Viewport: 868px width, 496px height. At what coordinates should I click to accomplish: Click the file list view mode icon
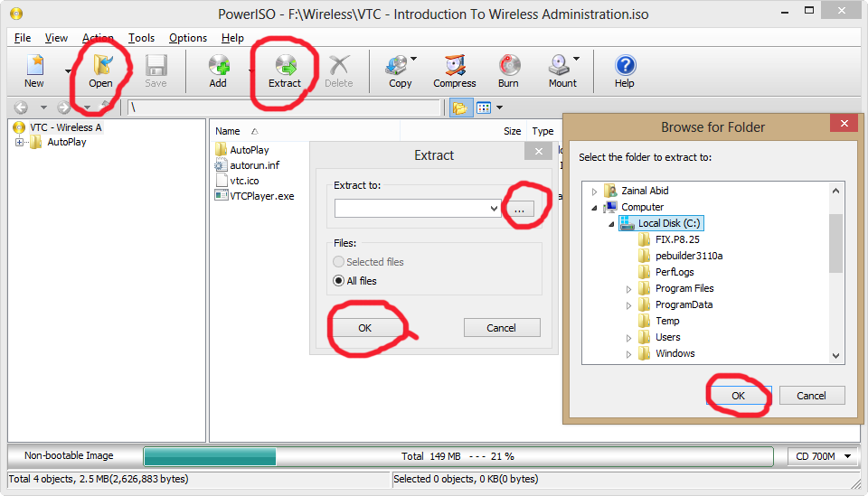(483, 108)
